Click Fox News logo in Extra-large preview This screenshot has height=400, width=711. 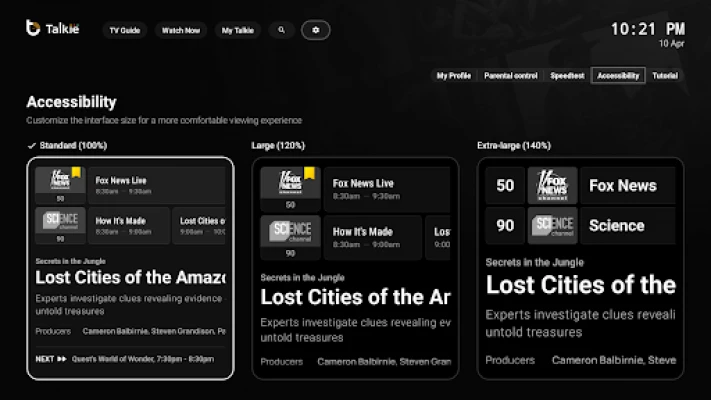pyautogui.click(x=553, y=185)
